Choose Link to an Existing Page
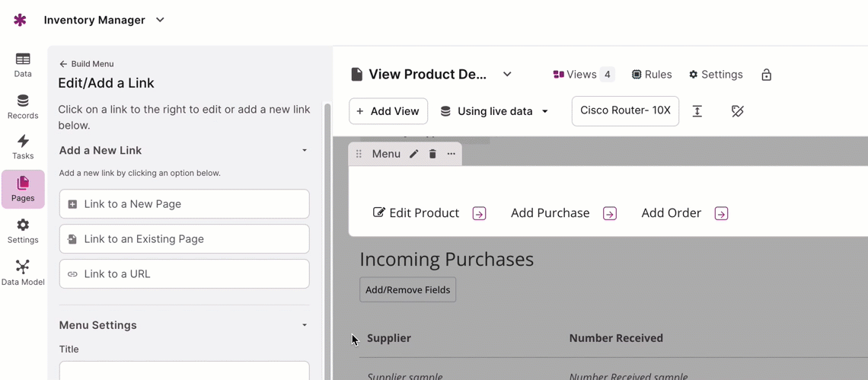The image size is (868, 380). [184, 239]
